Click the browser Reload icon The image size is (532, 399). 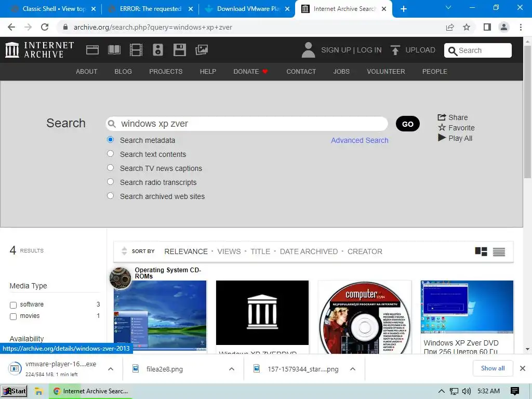pyautogui.click(x=45, y=27)
